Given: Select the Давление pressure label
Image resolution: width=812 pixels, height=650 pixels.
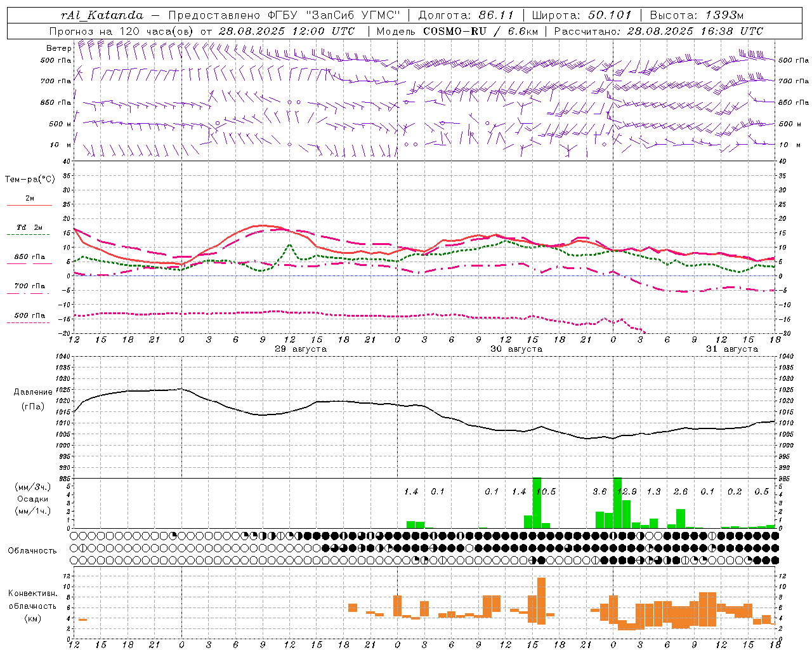Looking at the screenshot, I should [x=33, y=392].
